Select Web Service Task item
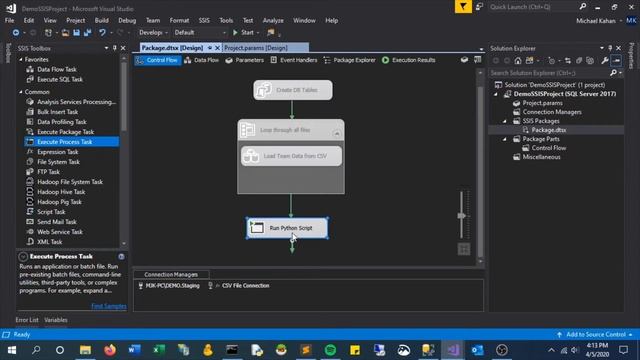 [60, 232]
